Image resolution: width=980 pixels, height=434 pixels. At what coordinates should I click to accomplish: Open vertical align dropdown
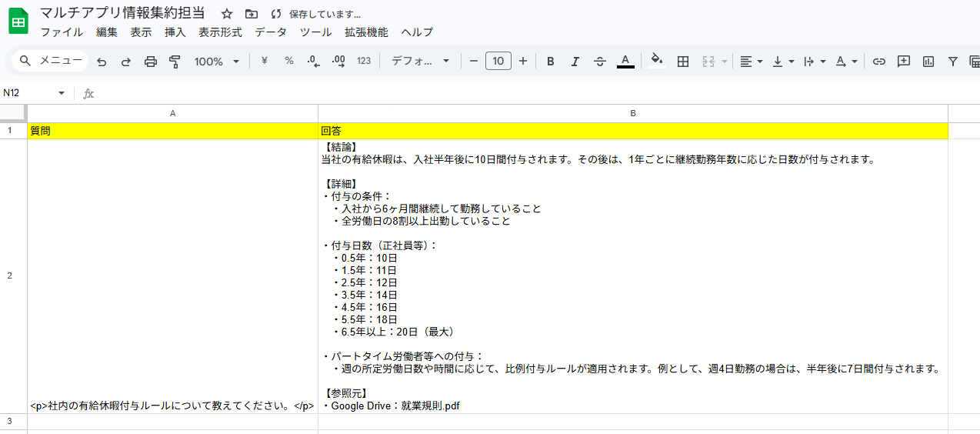pos(783,62)
